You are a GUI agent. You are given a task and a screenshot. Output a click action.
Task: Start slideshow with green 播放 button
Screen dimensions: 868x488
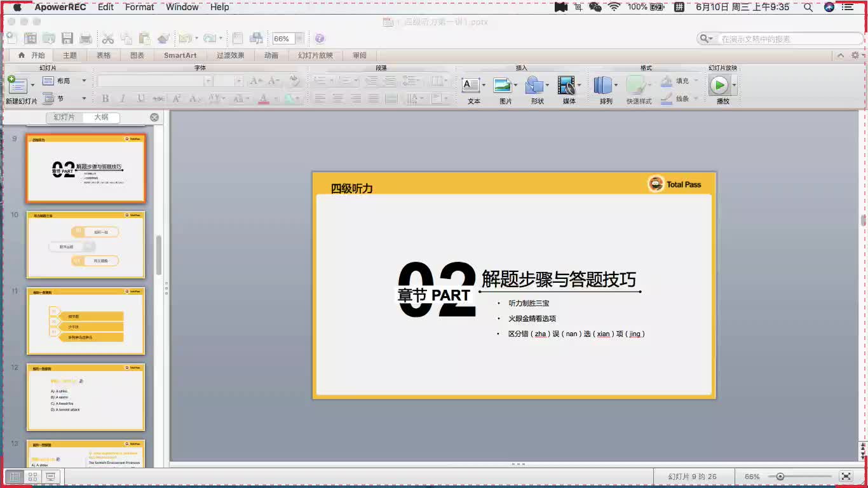(x=719, y=85)
